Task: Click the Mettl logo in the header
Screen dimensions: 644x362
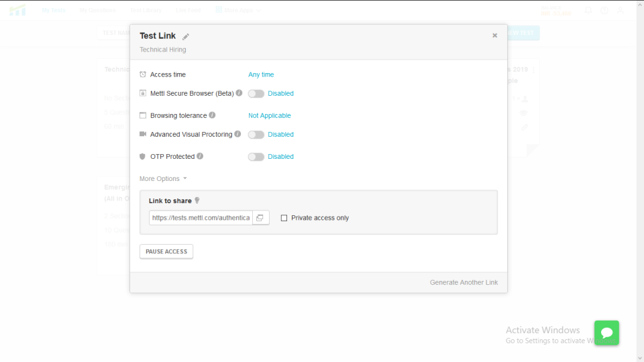Action: click(17, 10)
